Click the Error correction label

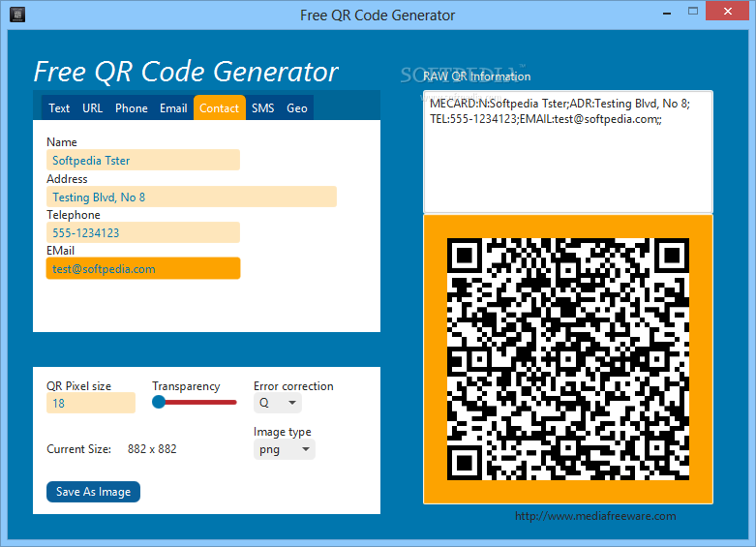click(293, 386)
